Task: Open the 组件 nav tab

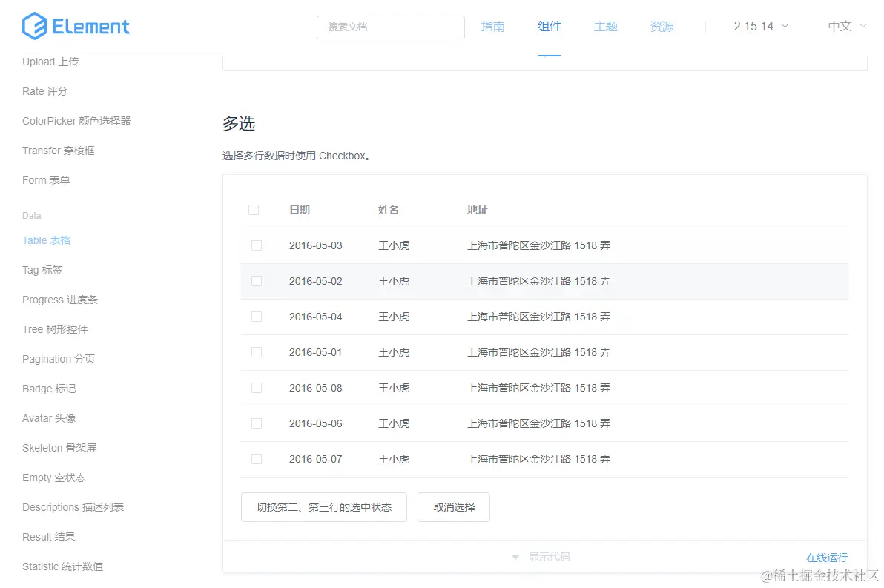Action: 549,27
